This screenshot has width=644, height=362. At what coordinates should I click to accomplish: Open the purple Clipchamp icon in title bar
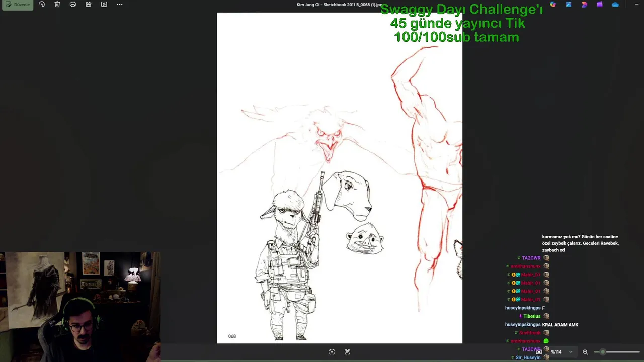(600, 5)
